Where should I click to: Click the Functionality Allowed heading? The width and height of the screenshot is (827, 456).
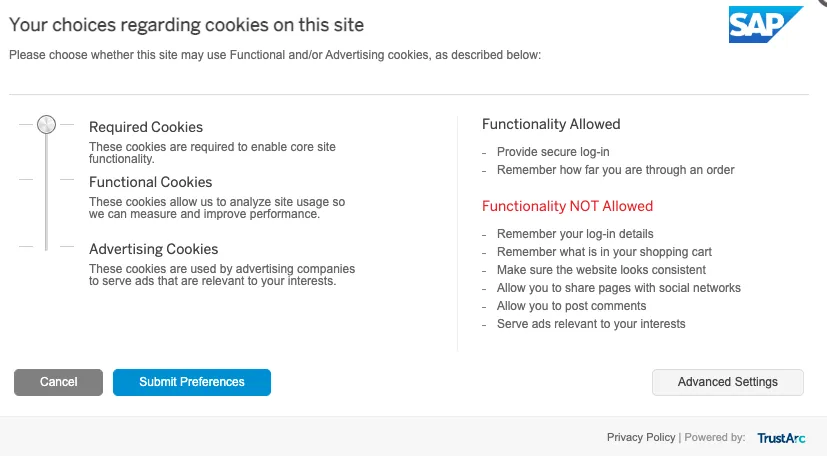(551, 124)
